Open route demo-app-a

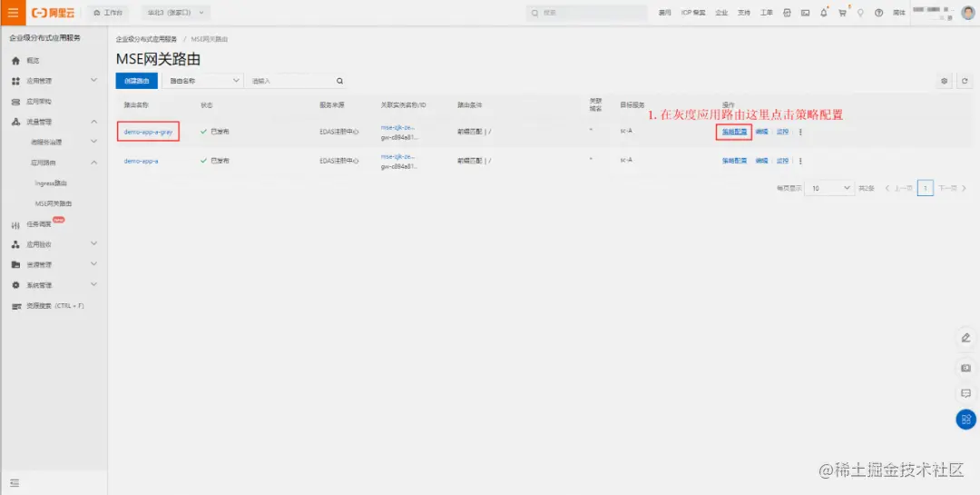point(141,161)
